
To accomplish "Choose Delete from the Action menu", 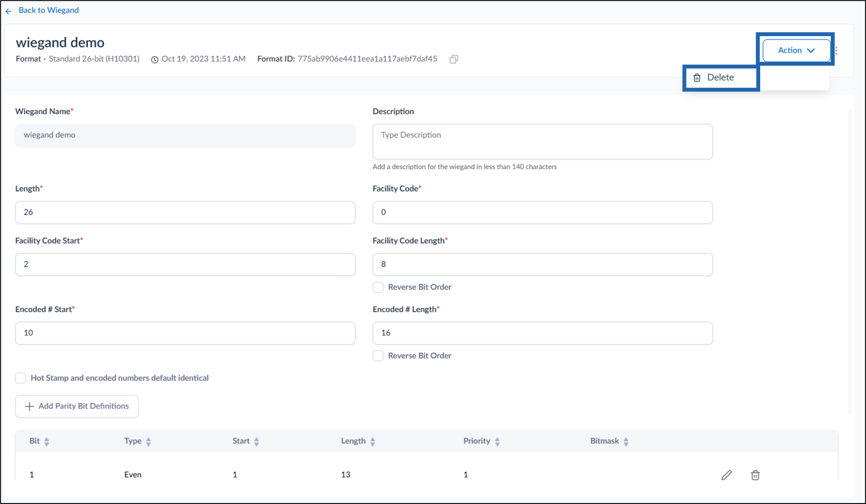I will [720, 78].
